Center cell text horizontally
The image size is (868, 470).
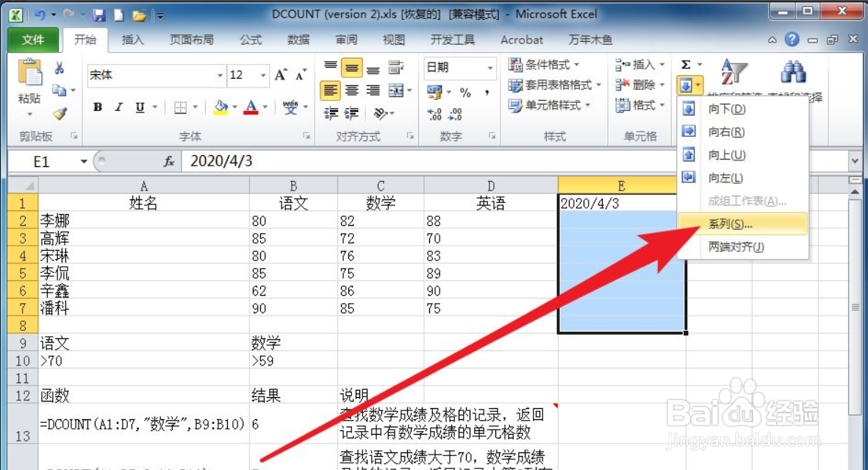pos(351,90)
